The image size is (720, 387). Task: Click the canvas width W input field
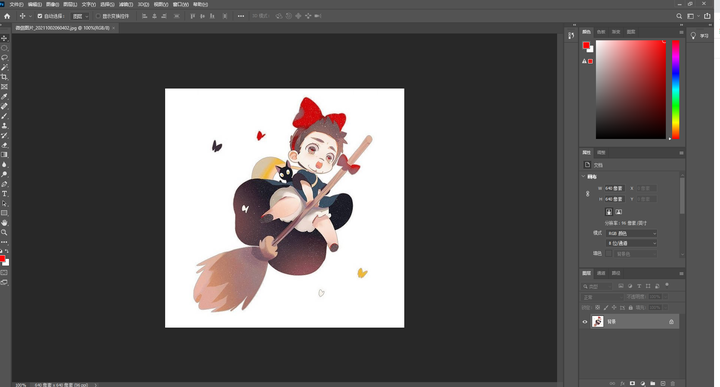click(x=614, y=188)
